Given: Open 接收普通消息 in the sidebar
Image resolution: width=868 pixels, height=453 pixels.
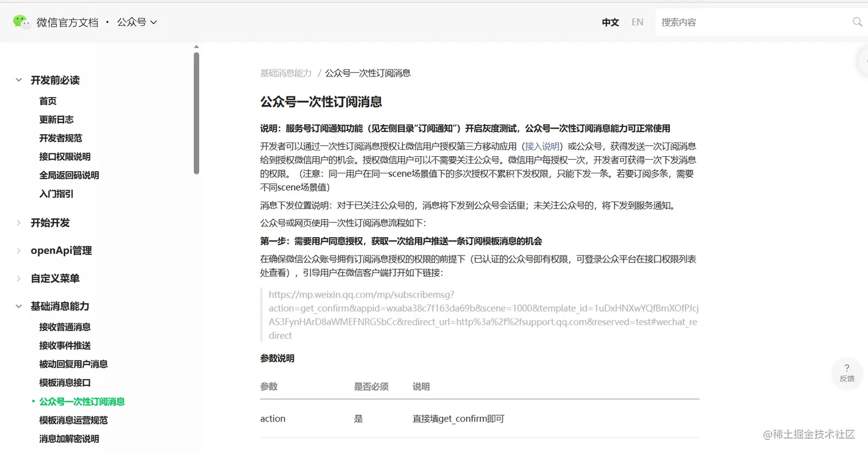Looking at the screenshot, I should (x=65, y=327).
